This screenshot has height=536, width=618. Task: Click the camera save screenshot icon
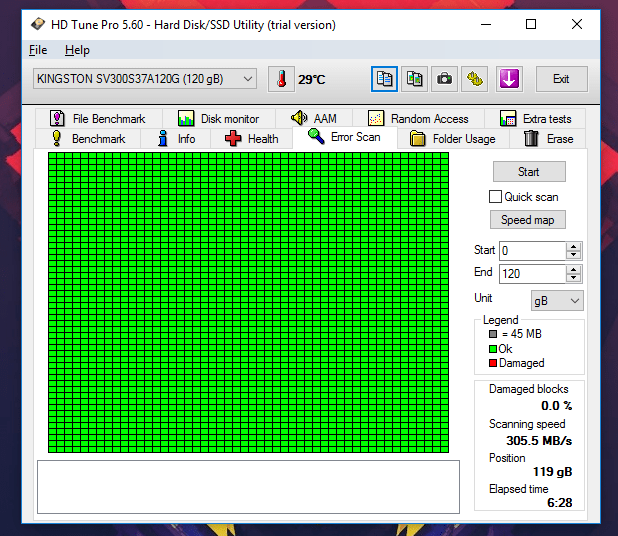[444, 79]
